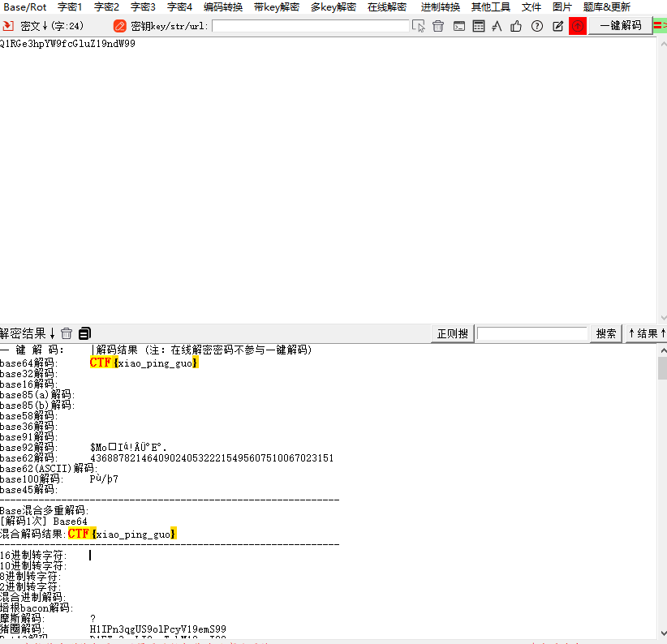Open help via the question mark icon
The image size is (667, 644).
click(537, 26)
